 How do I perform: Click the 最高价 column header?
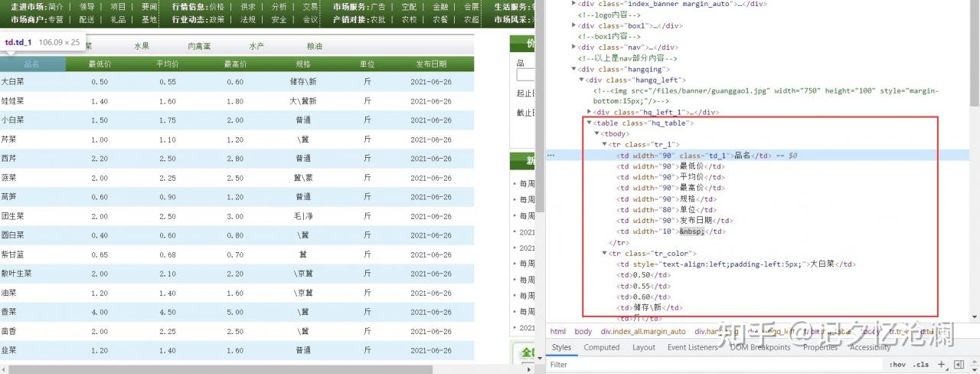click(235, 64)
